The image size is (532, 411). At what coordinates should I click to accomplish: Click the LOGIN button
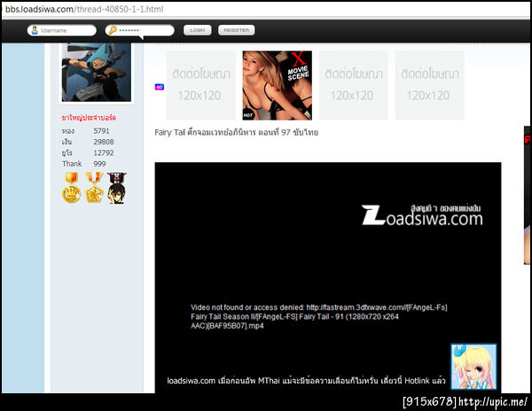tap(198, 30)
